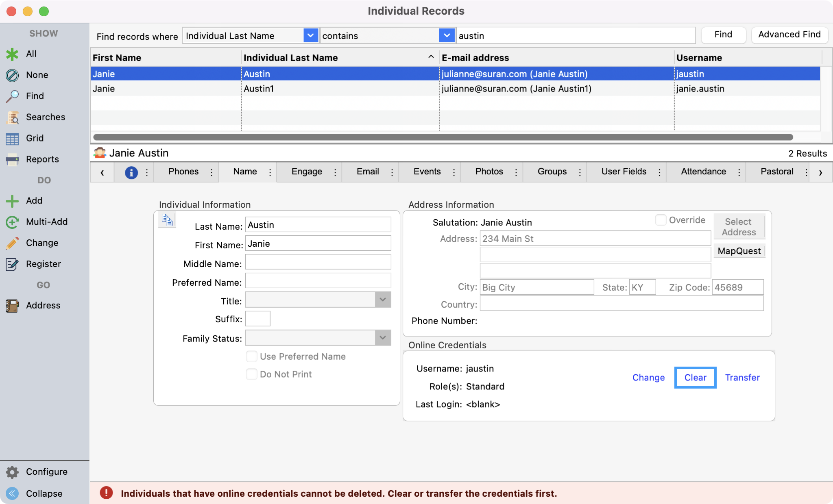
Task: Open the Searches icon in sidebar
Action: [12, 117]
